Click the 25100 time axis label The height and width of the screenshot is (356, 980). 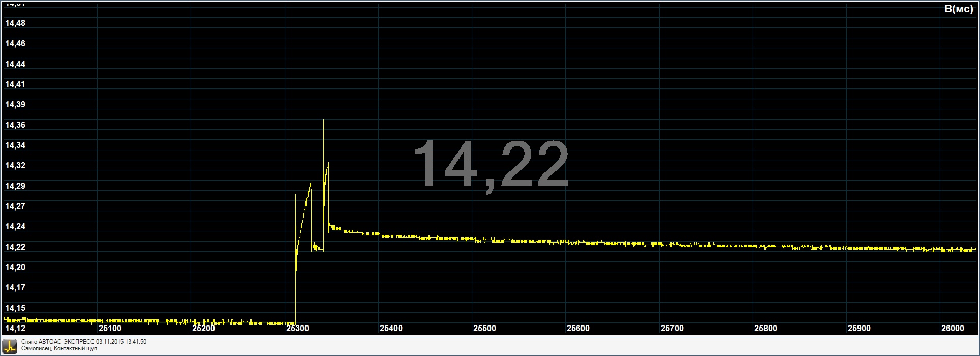click(110, 328)
